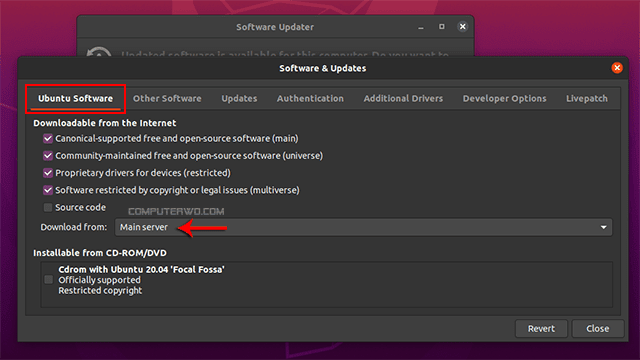This screenshot has width=640, height=360.
Task: Maximize the Software Updater window
Action: pos(442,27)
